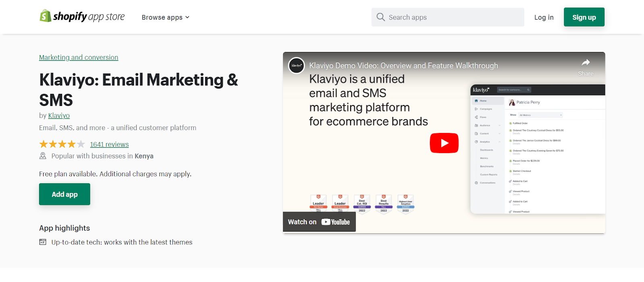Select Custom Reports in preview sidebar
The height and width of the screenshot is (282, 644).
(x=489, y=174)
